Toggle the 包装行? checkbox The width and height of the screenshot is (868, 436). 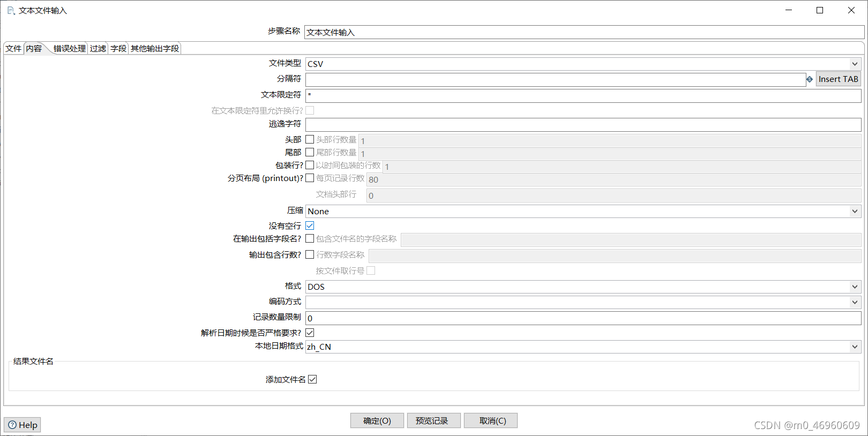click(x=310, y=165)
